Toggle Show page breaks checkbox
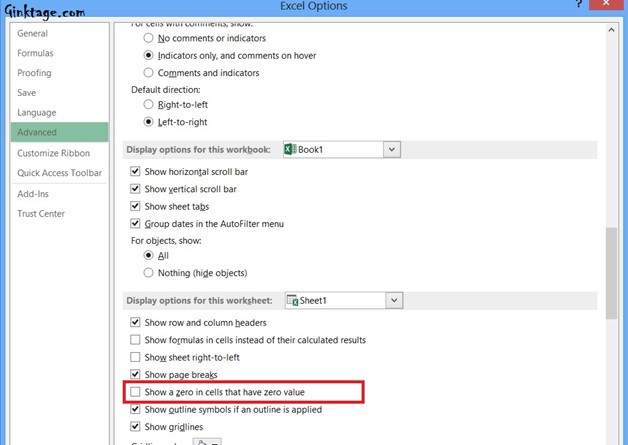 coord(135,375)
